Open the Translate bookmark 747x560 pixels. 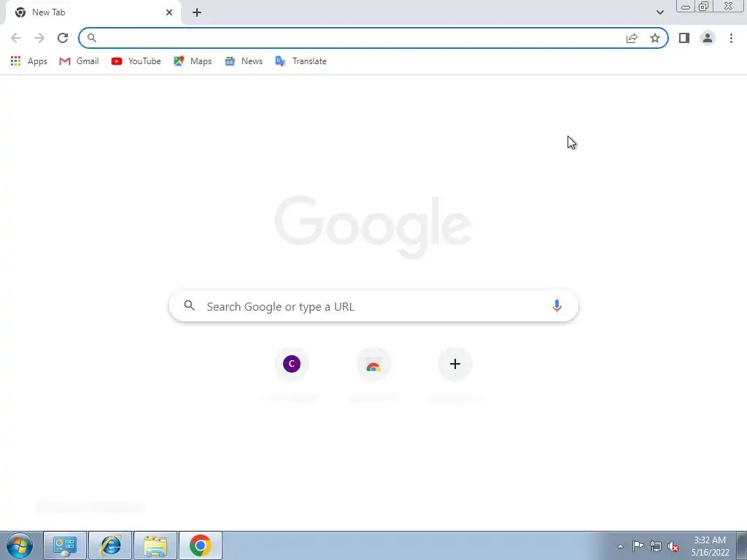[301, 61]
